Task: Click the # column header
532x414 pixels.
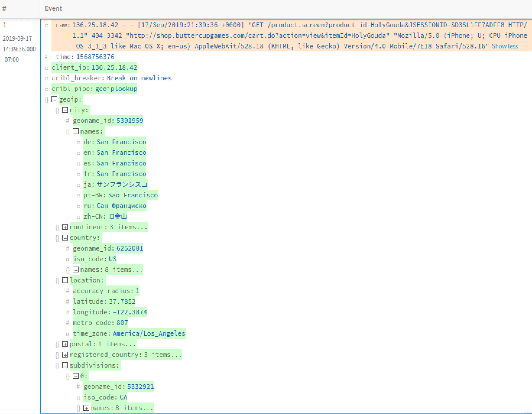Action: click(4, 8)
